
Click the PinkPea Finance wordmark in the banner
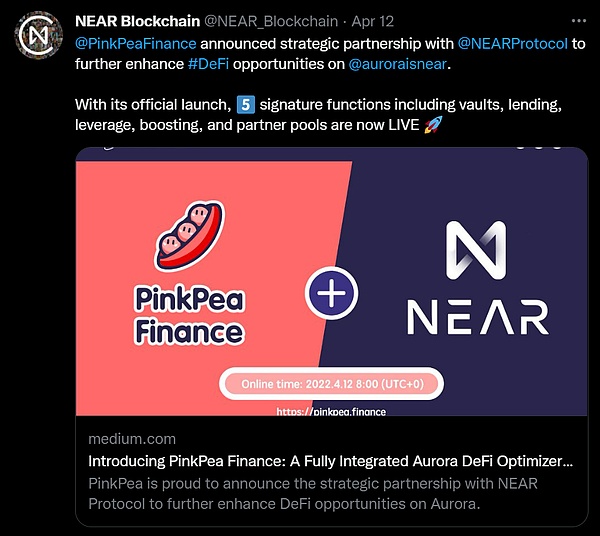pos(188,314)
